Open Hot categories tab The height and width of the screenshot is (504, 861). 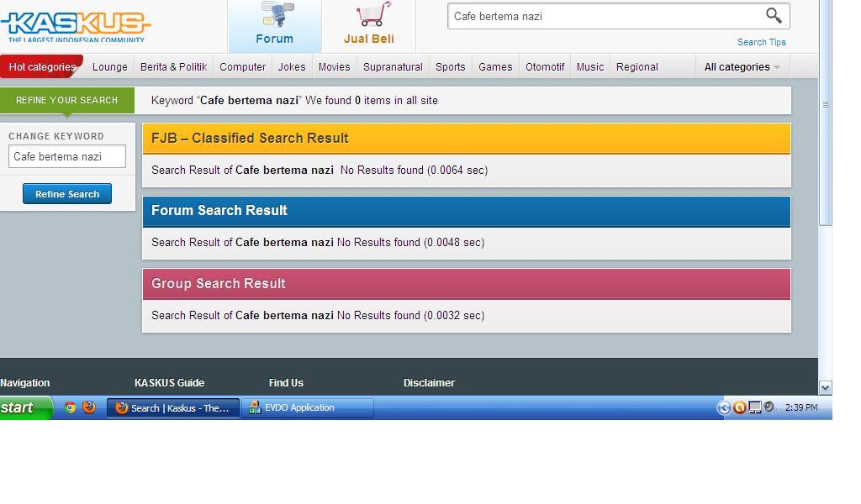42,67
